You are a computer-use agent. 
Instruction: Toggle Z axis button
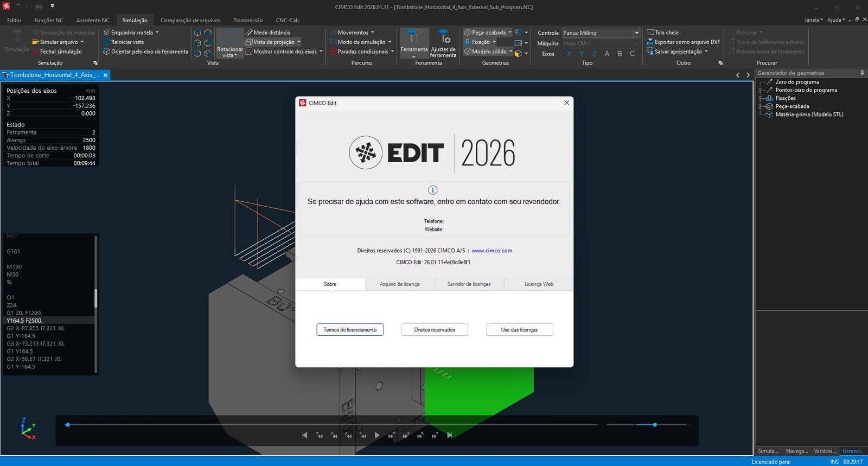(x=594, y=54)
